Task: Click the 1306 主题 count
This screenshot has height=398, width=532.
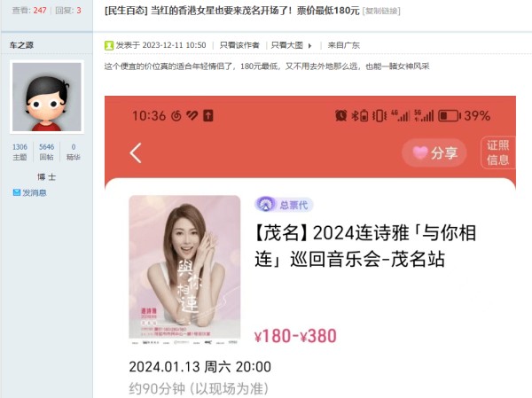Action: [20, 152]
